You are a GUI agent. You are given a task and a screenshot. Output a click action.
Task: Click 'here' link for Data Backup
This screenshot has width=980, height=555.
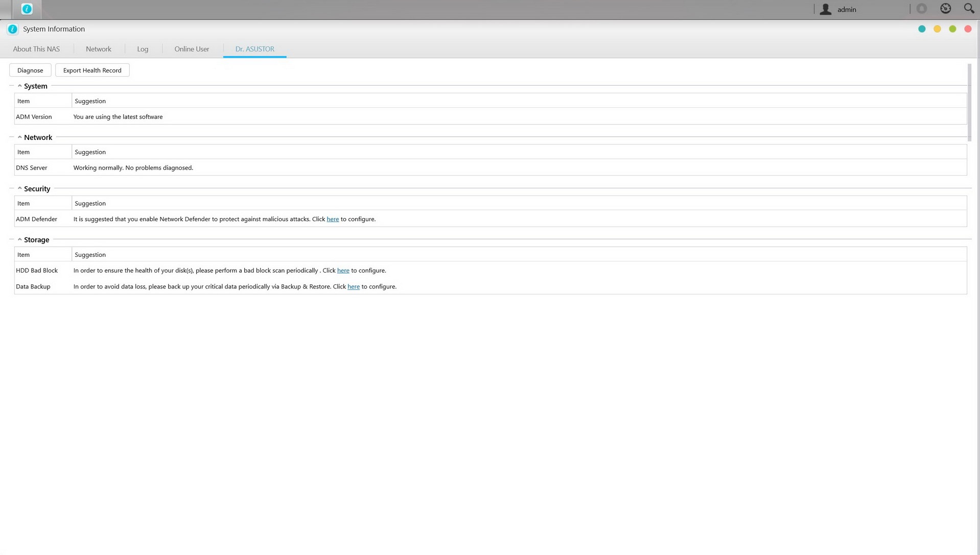[354, 286]
